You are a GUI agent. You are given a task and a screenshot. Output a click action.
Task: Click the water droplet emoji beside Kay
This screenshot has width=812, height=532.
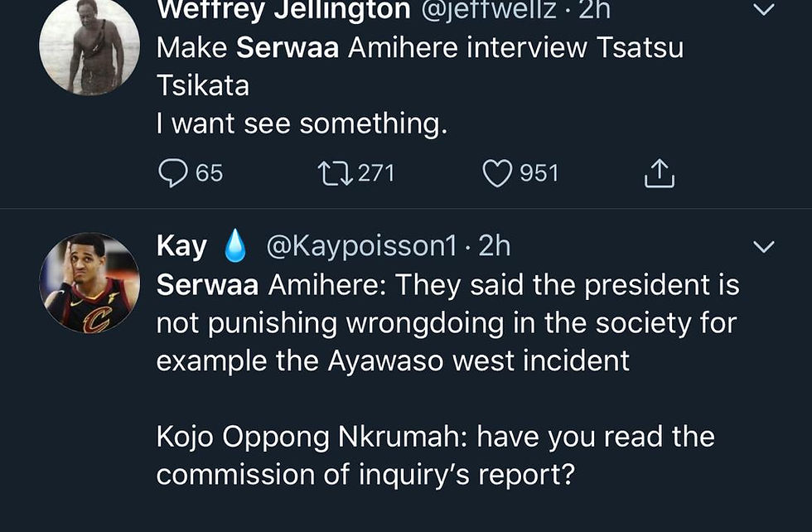click(x=235, y=246)
